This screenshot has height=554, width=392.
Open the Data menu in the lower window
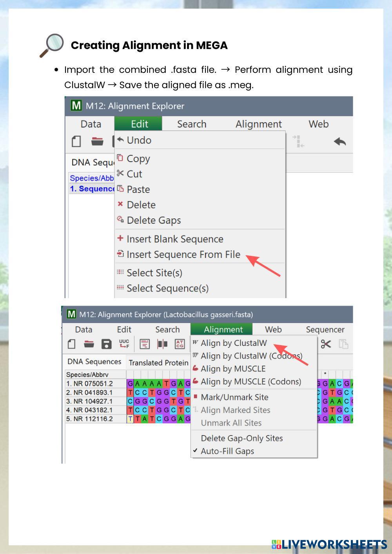[83, 330]
